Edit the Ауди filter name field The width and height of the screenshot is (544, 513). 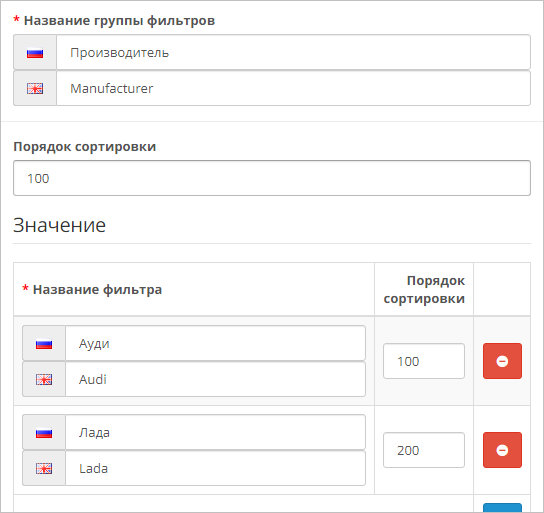pyautogui.click(x=215, y=343)
